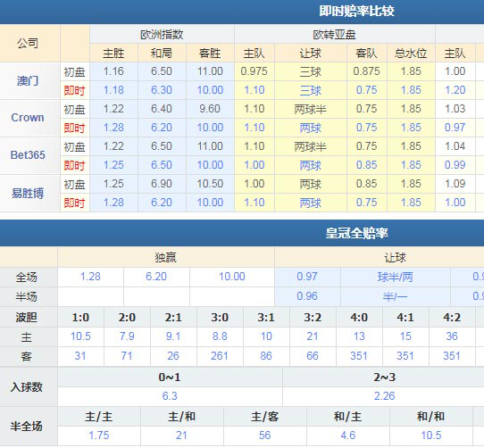Click Crown 初盘 handicap 两球半
This screenshot has width=484, height=448.
(311, 109)
